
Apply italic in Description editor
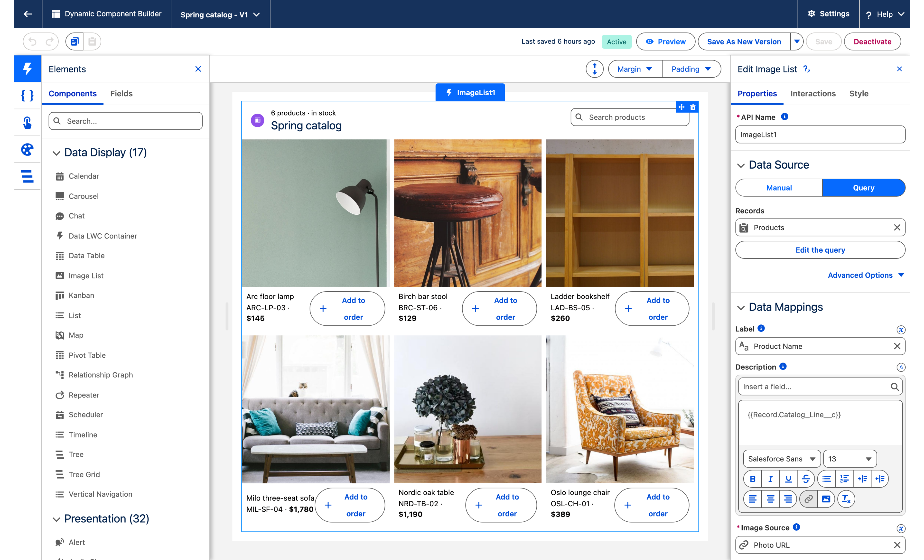(x=770, y=479)
